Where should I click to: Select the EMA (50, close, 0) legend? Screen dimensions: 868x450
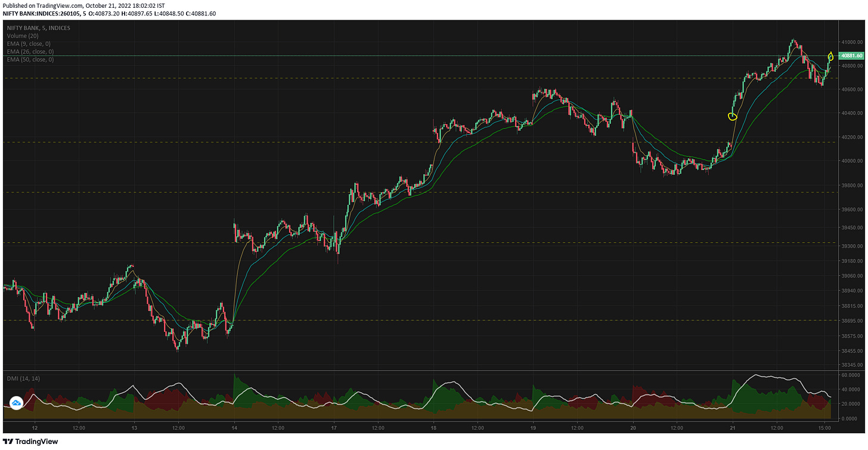[31, 60]
